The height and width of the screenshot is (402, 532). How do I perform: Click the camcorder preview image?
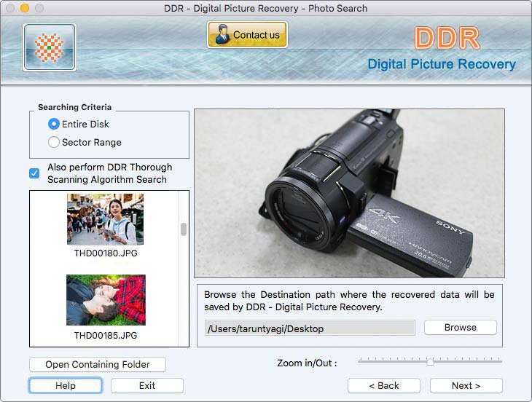350,193
